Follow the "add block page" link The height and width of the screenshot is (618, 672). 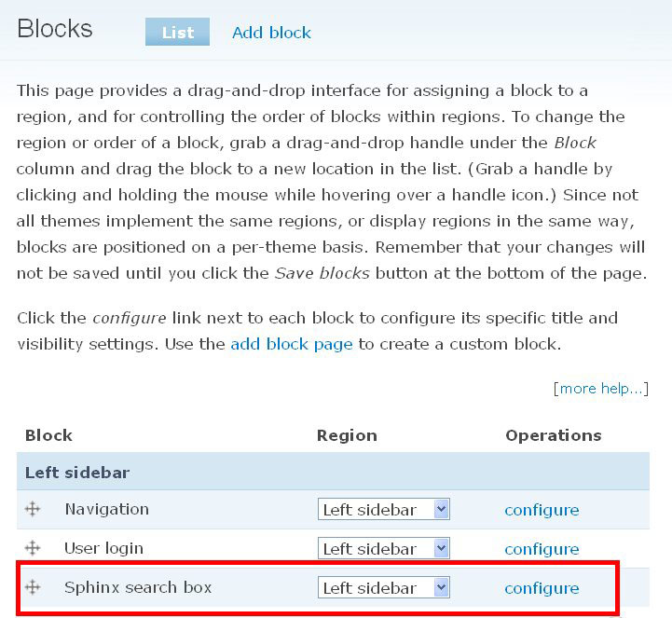[292, 344]
